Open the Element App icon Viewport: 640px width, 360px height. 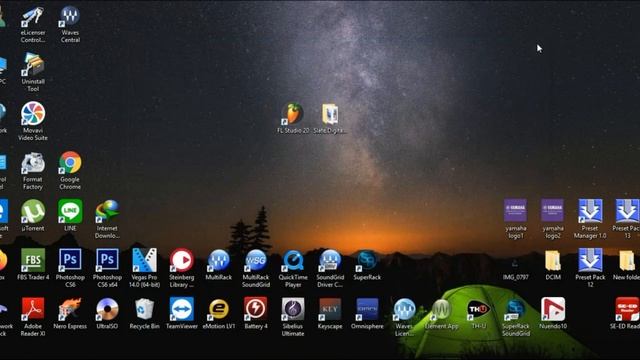(x=441, y=309)
